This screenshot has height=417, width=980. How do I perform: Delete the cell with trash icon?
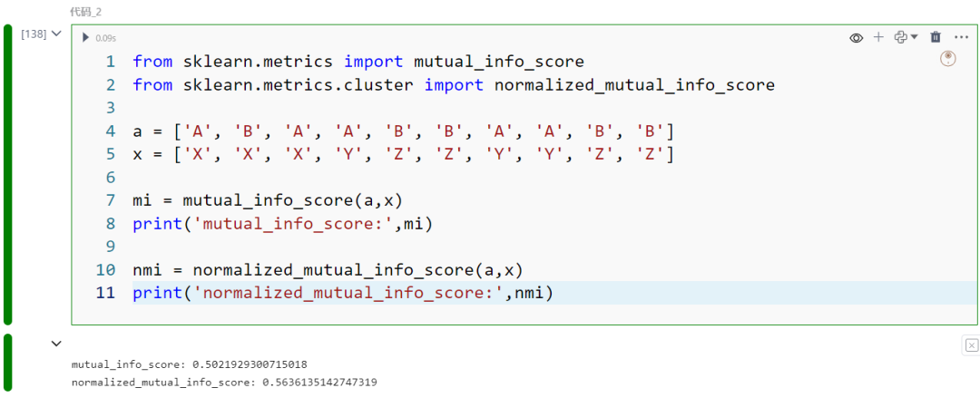click(936, 37)
